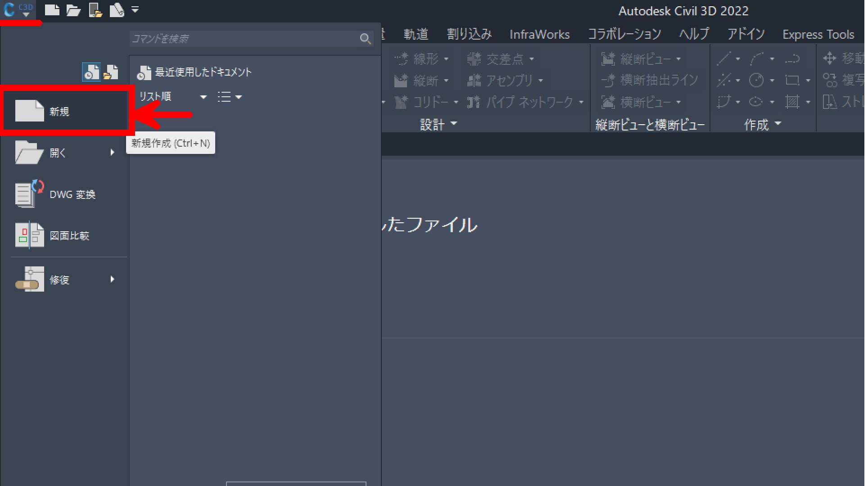
Task: Click the circle draw tool icon
Action: (x=756, y=80)
